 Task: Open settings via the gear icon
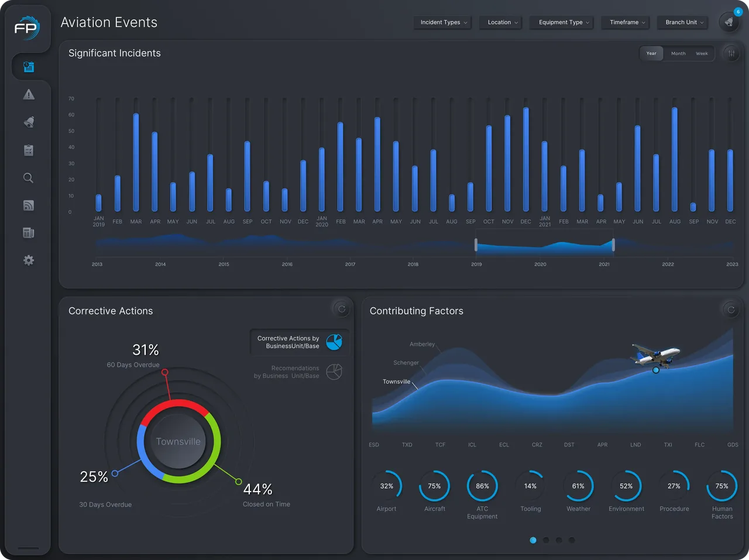29,260
